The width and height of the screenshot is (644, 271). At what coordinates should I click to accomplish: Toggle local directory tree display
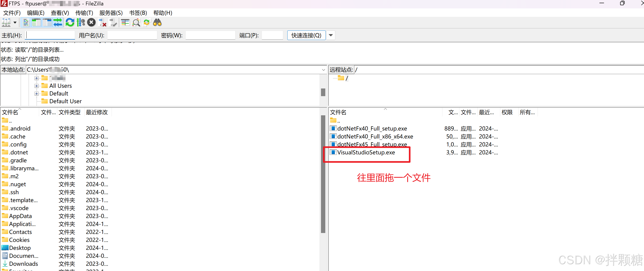click(36, 23)
